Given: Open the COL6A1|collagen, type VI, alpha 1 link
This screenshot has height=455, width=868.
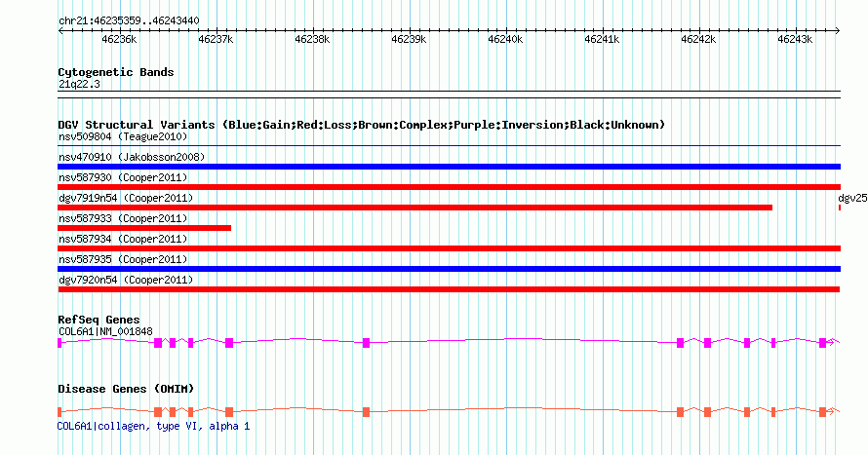Looking at the screenshot, I should pos(153,426).
